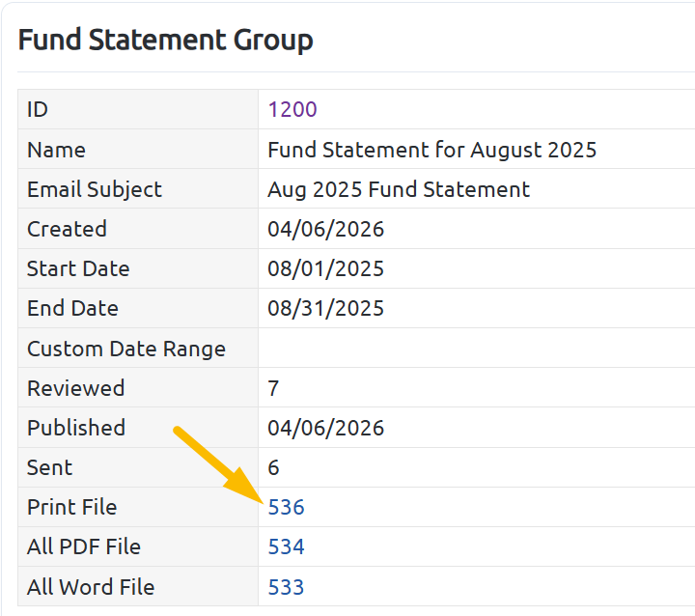The height and width of the screenshot is (616, 695).
Task: Click the 'Email Subject' label
Action: pos(95,189)
